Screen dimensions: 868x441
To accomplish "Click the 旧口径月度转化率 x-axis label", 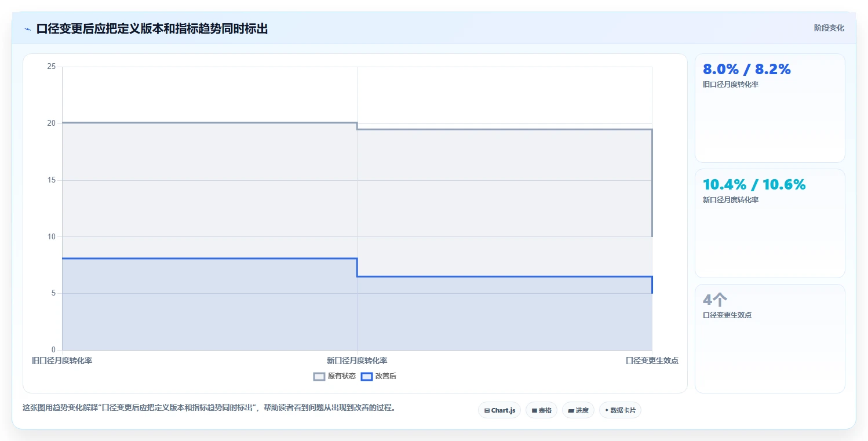I will click(62, 360).
